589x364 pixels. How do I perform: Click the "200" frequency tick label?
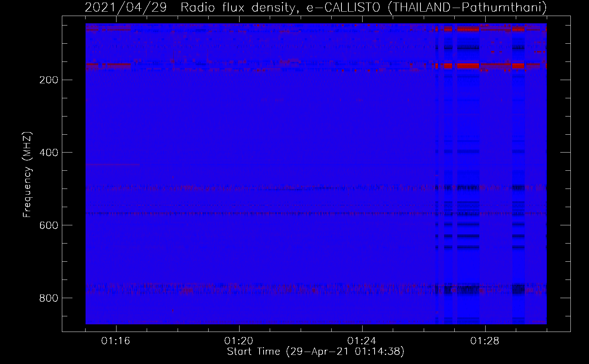click(48, 80)
